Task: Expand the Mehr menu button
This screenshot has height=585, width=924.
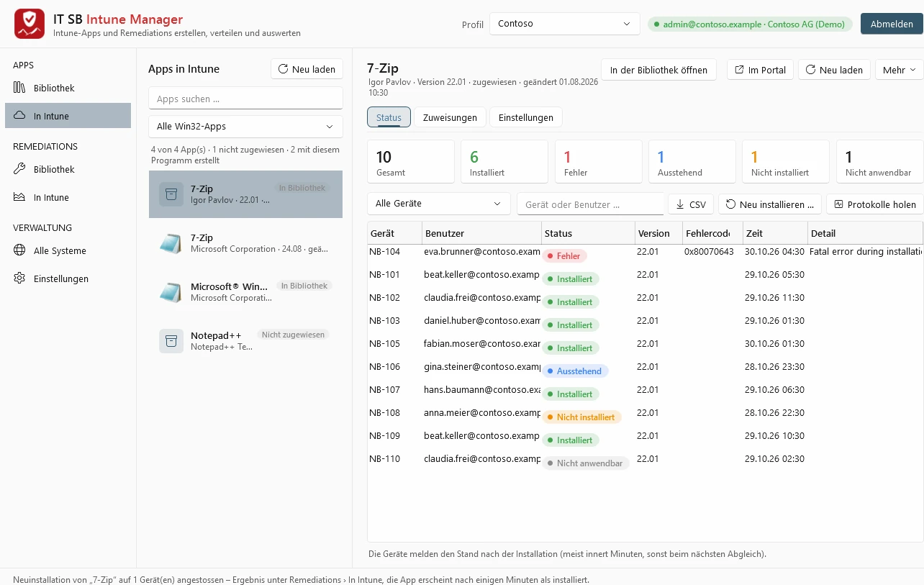Action: [900, 70]
